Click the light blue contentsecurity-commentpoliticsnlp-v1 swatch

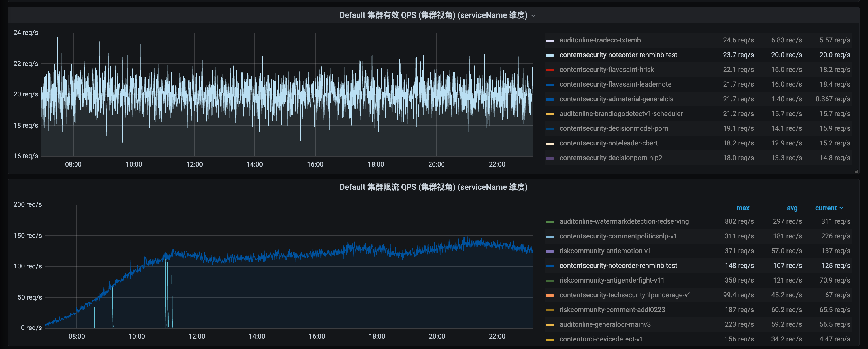point(550,237)
